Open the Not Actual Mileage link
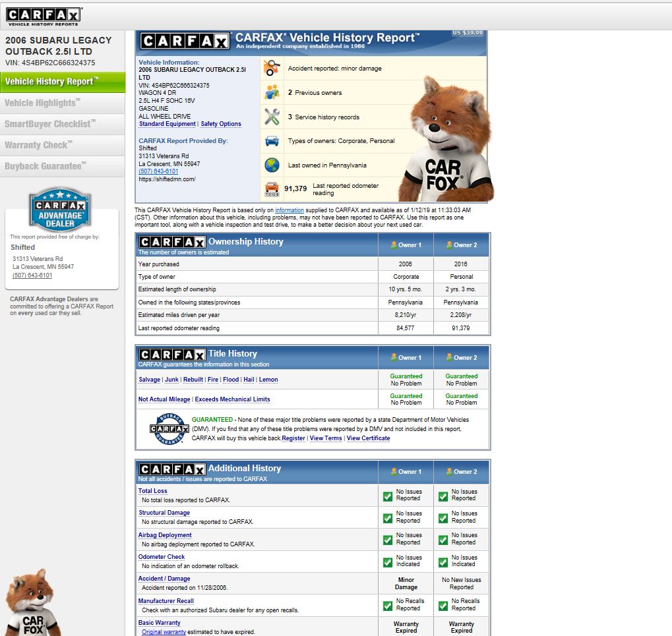672x636 pixels. point(164,399)
